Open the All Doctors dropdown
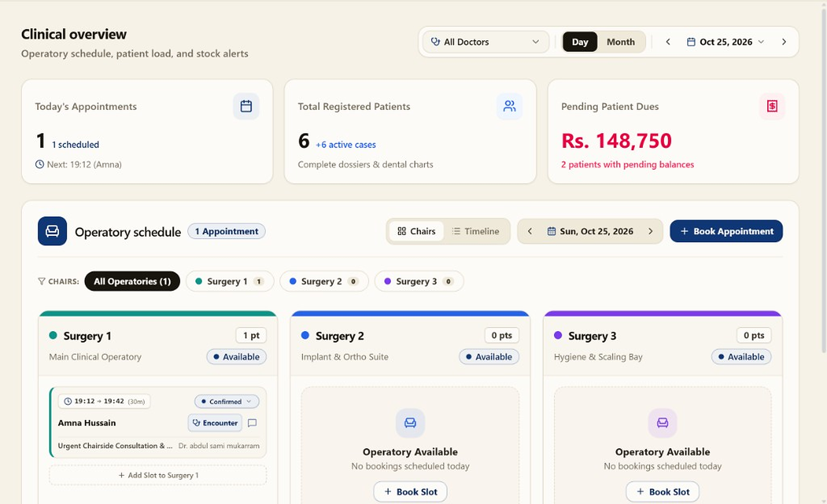 [486, 42]
